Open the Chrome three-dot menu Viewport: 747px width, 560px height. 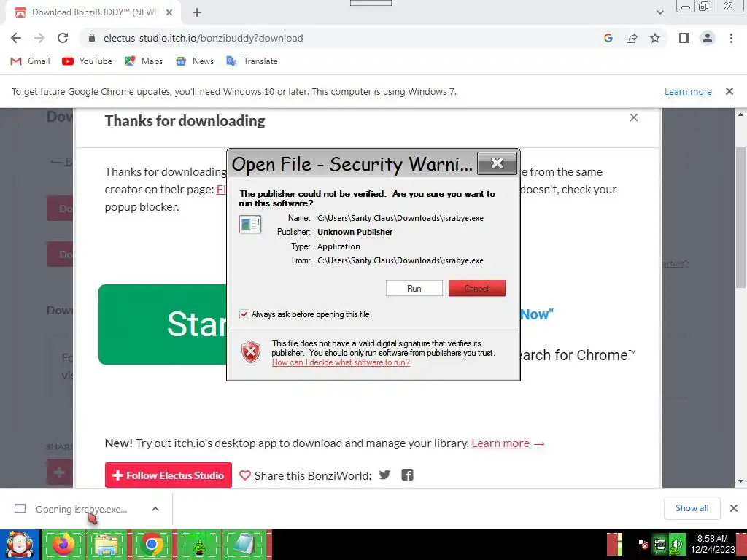pos(731,38)
